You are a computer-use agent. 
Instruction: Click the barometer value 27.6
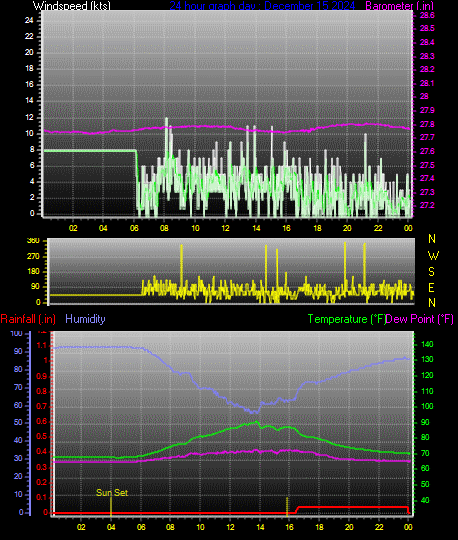coord(427,151)
